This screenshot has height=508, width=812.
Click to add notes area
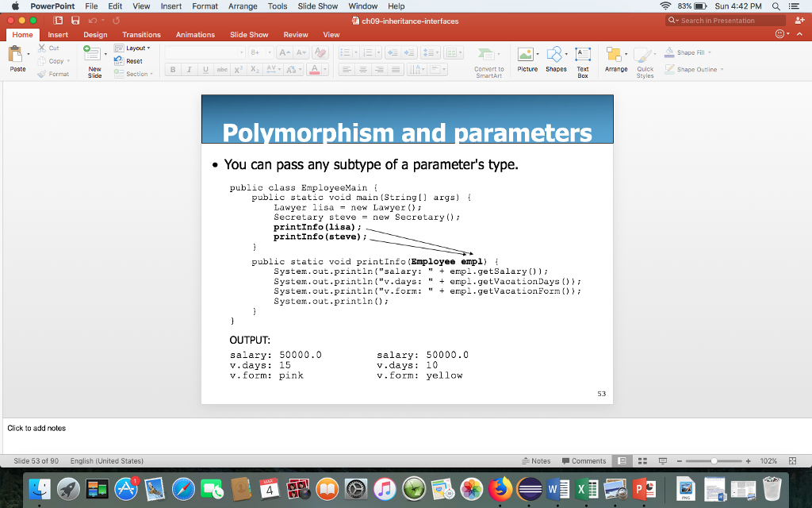pos(406,435)
